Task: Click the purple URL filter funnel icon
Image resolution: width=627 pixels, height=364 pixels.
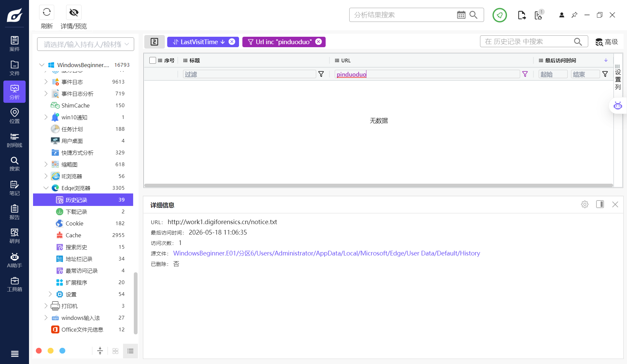Action: pos(525,74)
